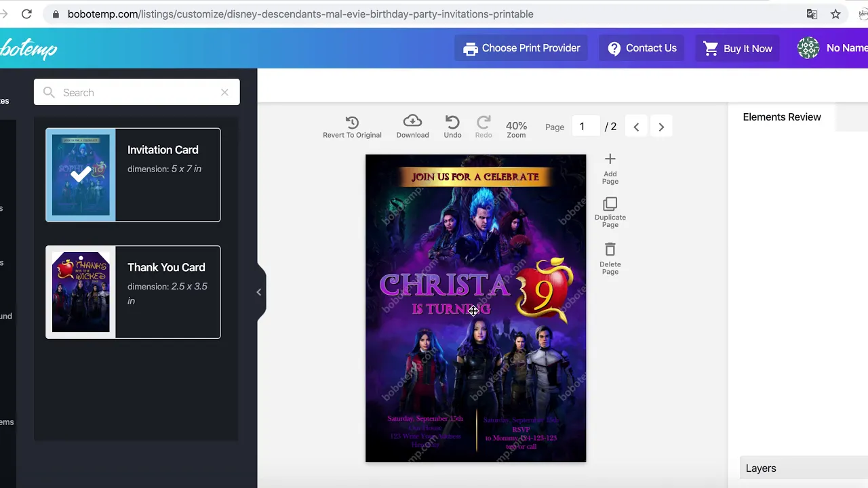This screenshot has width=868, height=488.
Task: Select the RSVP details text on the canvas
Action: pyautogui.click(x=521, y=433)
